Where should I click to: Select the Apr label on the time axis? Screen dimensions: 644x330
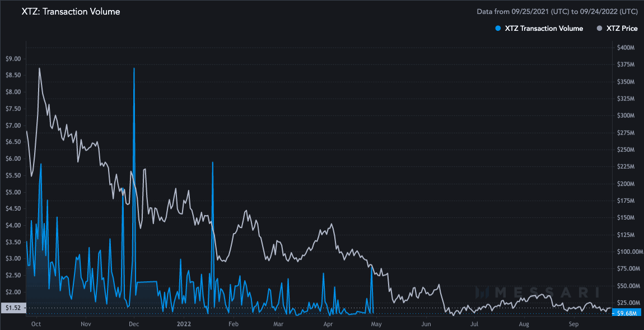(x=328, y=324)
